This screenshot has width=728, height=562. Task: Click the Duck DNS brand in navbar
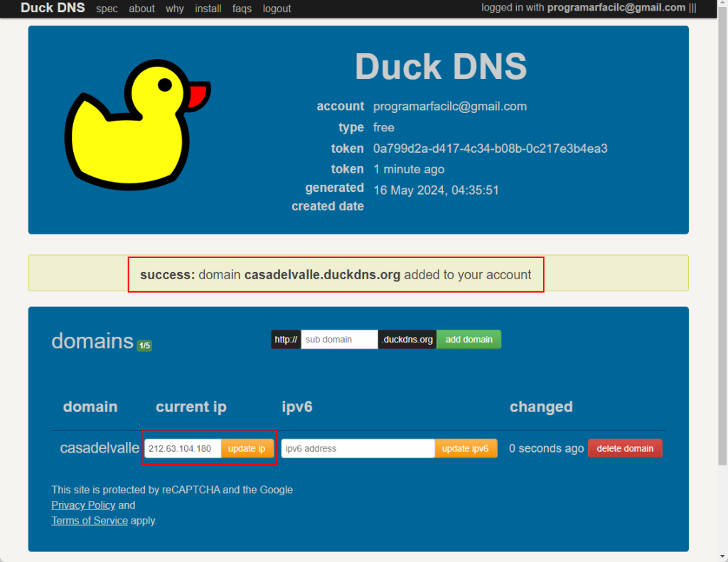click(53, 8)
